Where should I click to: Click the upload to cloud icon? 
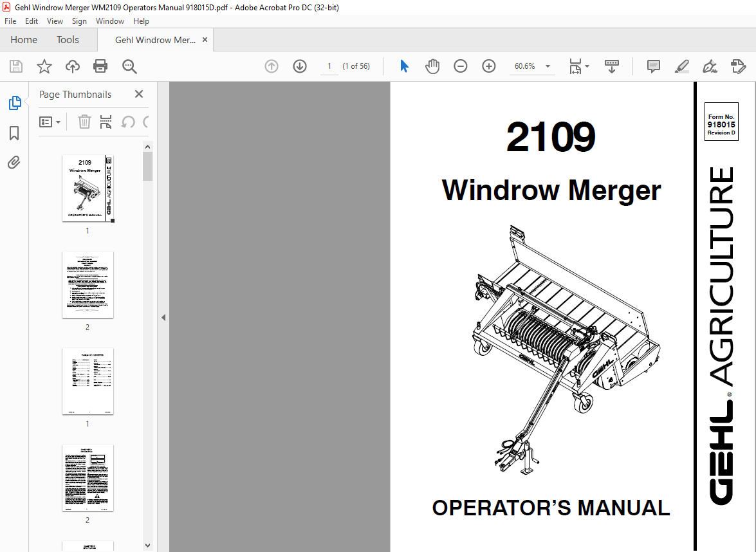[72, 66]
